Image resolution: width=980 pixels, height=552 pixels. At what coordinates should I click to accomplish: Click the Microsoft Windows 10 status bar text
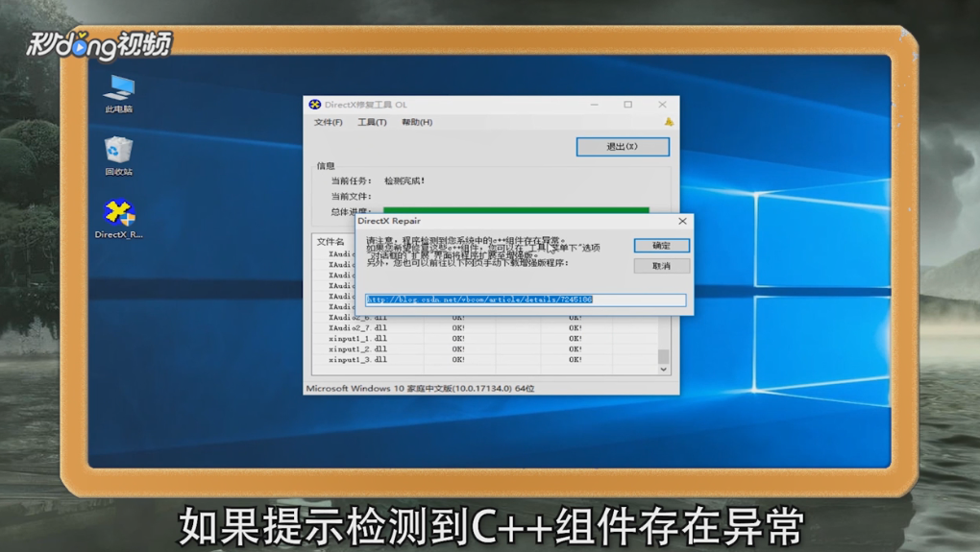tap(420, 389)
